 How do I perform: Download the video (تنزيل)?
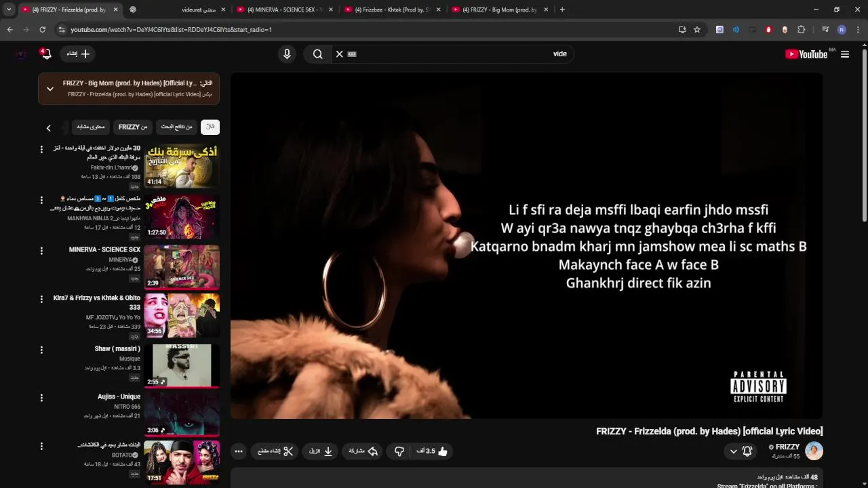coord(321,451)
